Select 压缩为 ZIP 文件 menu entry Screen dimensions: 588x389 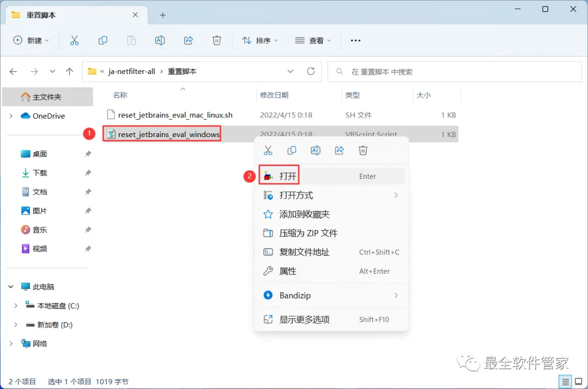click(332, 233)
